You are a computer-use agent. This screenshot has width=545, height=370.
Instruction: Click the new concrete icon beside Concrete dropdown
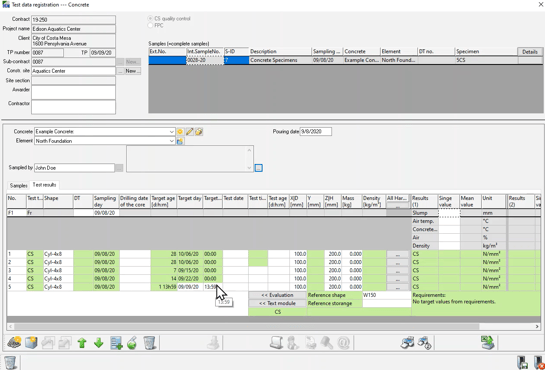coord(180,132)
